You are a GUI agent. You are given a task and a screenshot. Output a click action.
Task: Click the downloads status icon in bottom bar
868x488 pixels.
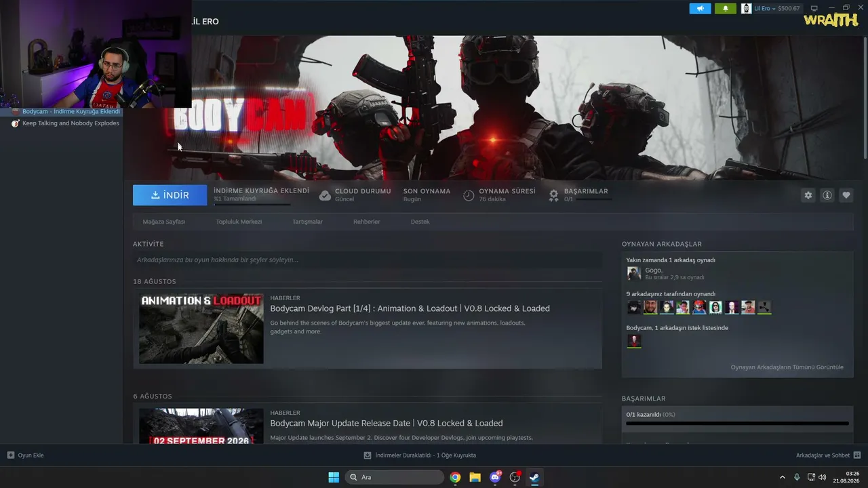point(368,455)
